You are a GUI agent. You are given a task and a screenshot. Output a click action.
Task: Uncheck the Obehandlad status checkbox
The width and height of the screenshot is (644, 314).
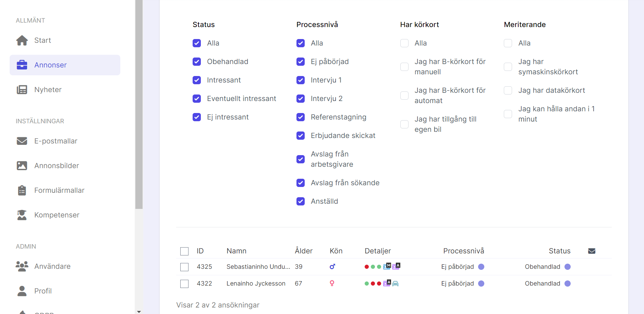[x=197, y=62]
